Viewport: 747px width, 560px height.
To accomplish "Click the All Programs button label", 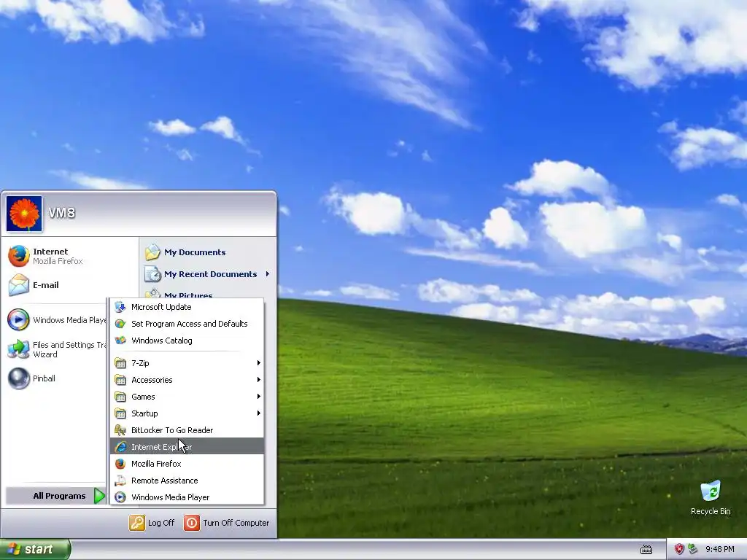I will coord(59,496).
